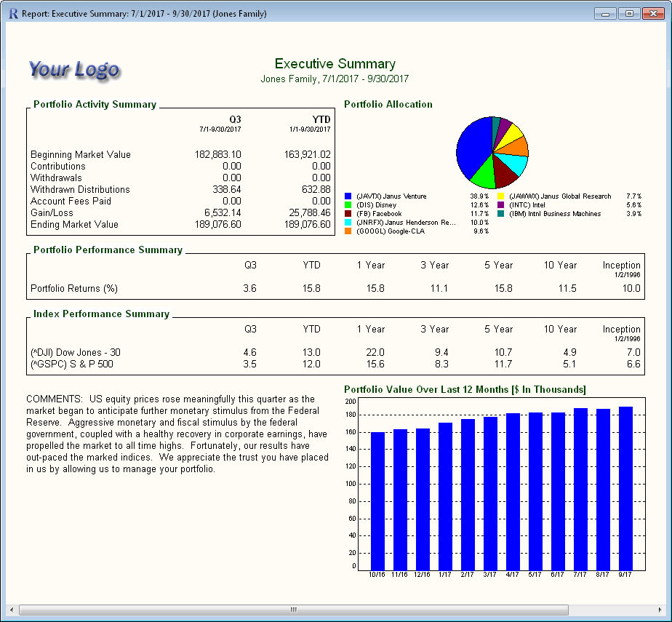Click the Ending Market Value label
This screenshot has width=672, height=622.
point(74,225)
